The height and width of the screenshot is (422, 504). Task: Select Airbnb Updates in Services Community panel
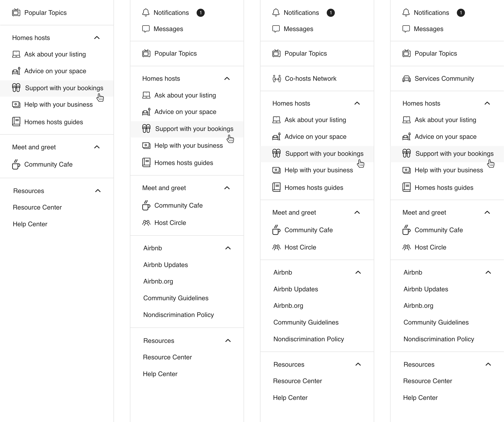(x=426, y=289)
